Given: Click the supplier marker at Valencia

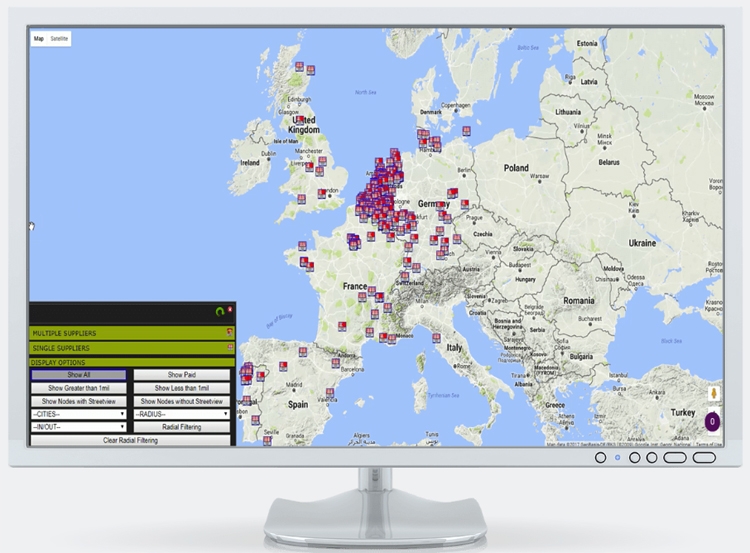Looking at the screenshot, I should 330,393.
